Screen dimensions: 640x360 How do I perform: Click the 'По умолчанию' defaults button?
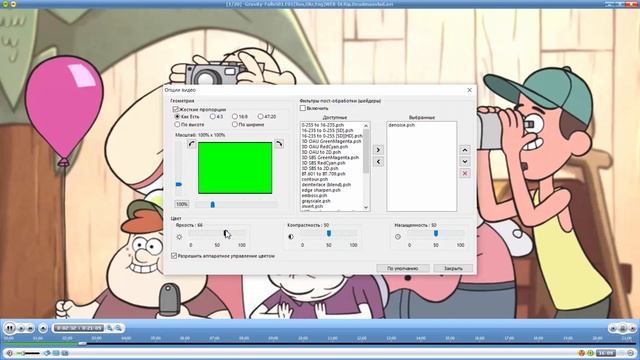tap(403, 268)
